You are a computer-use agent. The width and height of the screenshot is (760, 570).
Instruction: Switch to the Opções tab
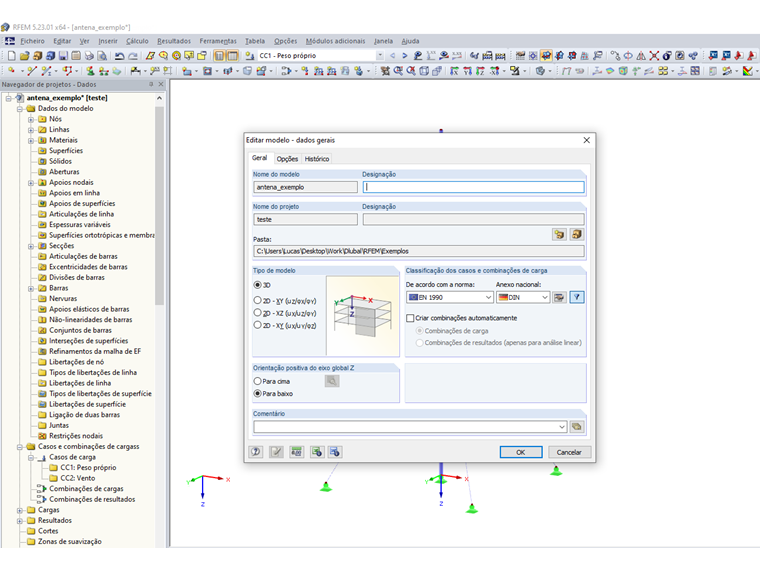287,159
